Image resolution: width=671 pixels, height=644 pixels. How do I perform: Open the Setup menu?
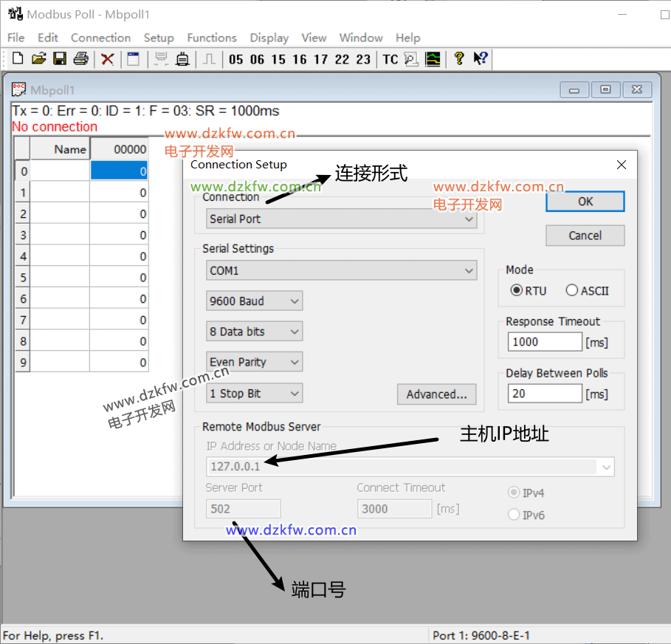(x=158, y=38)
